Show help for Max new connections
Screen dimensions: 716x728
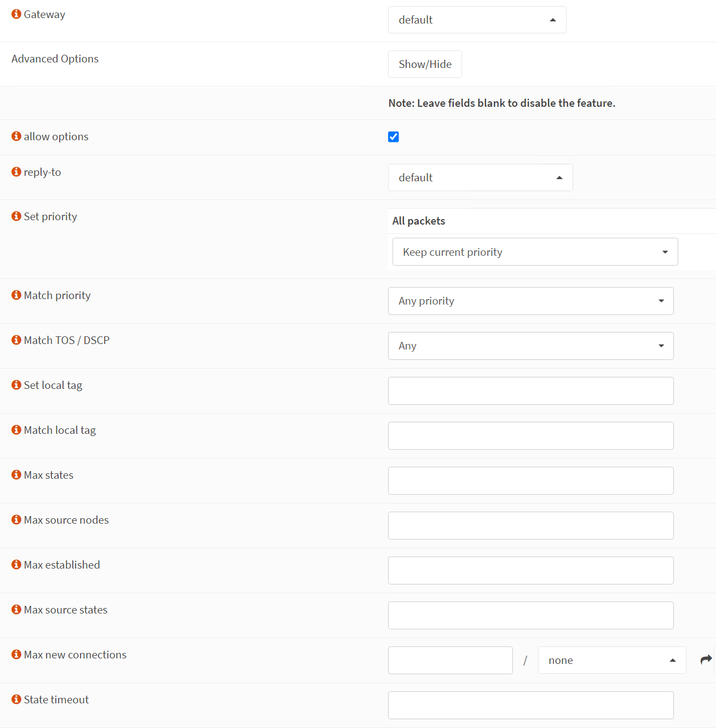(x=16, y=654)
